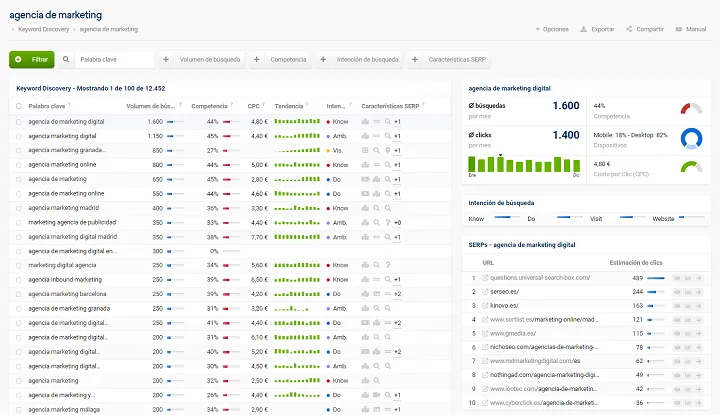
Task: Toggle the select-all checkbox in table header
Action: pyautogui.click(x=19, y=106)
